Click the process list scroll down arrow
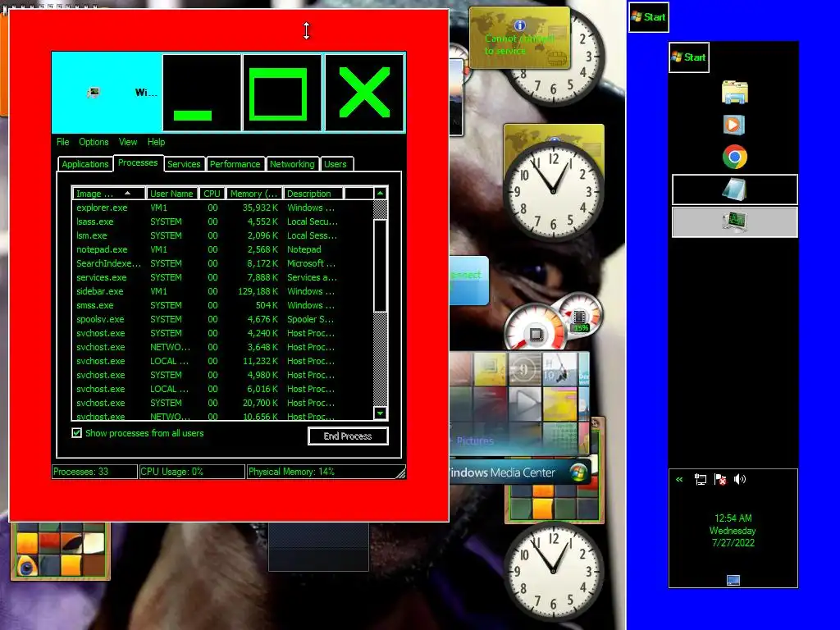This screenshot has height=630, width=840. pos(380,413)
